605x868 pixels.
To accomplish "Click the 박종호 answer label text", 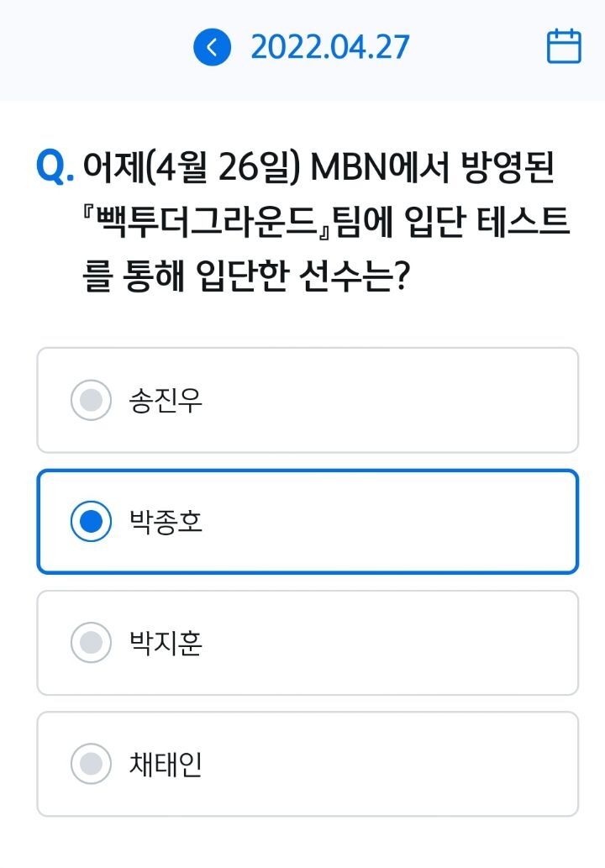I will tap(166, 522).
